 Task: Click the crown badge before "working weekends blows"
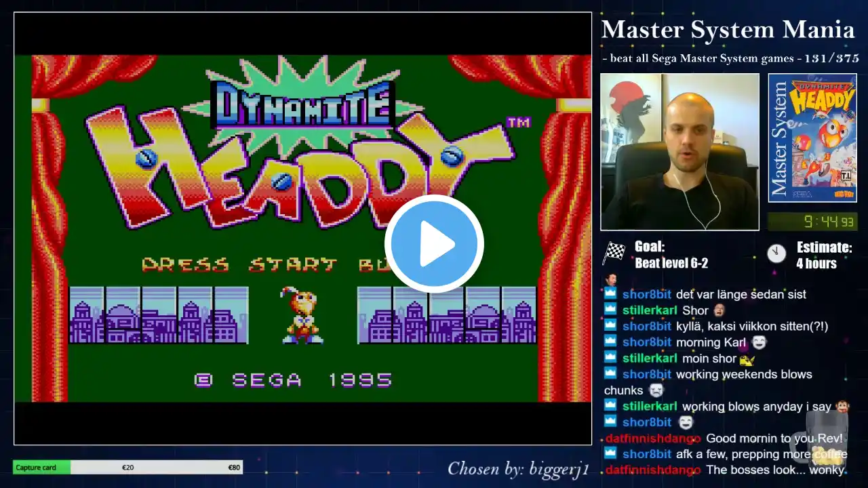(x=610, y=374)
